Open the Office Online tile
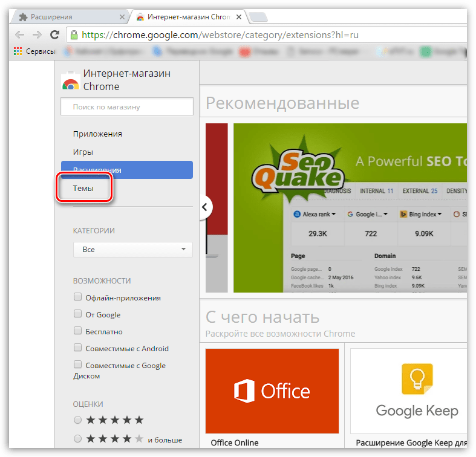This screenshot has width=476, height=457. click(272, 391)
